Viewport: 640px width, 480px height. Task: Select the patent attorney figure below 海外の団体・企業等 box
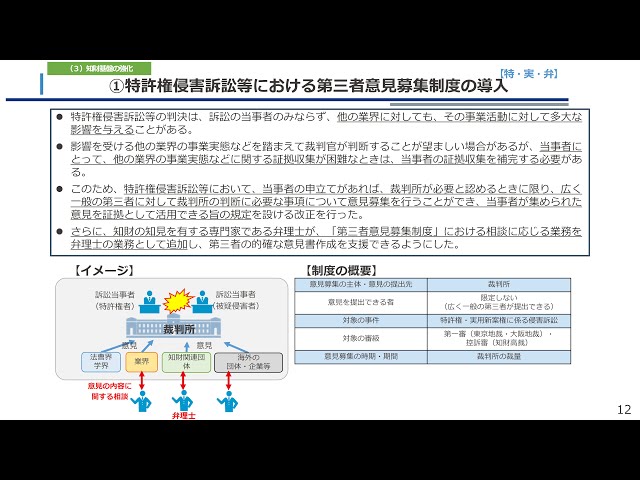point(228,401)
